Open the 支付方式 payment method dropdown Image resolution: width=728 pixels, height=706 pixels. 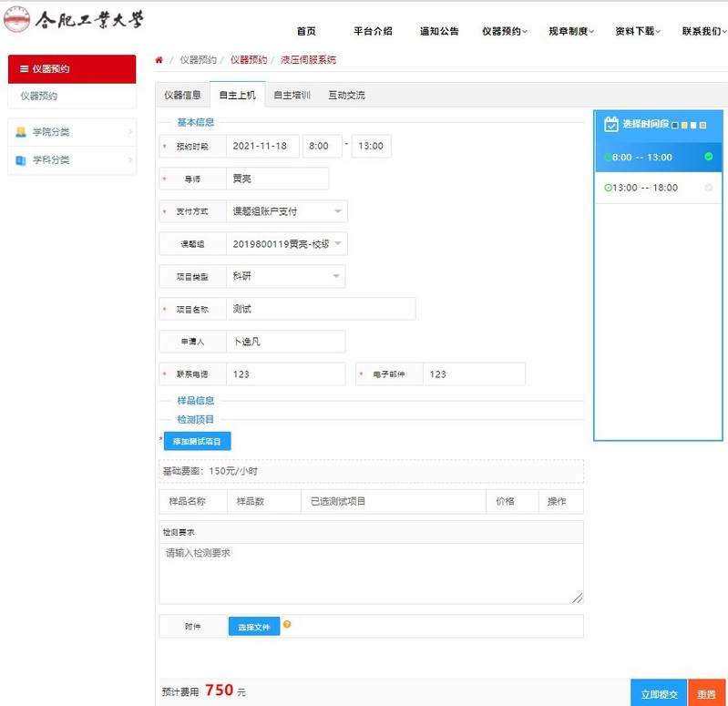[338, 211]
